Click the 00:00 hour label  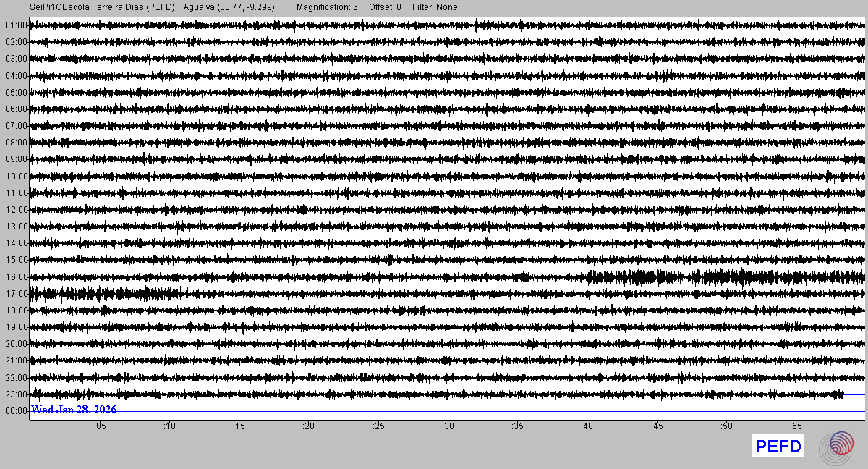(x=15, y=411)
